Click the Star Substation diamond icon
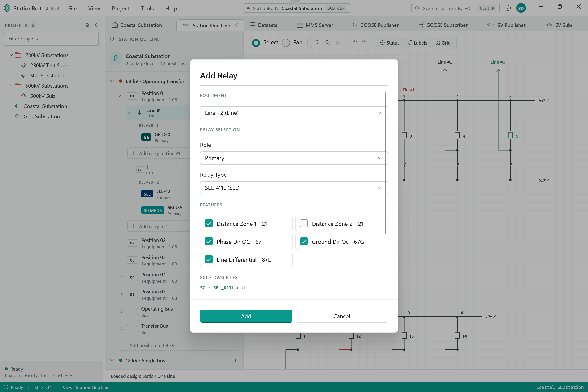Viewport: 588px width, 392px height. click(24, 75)
